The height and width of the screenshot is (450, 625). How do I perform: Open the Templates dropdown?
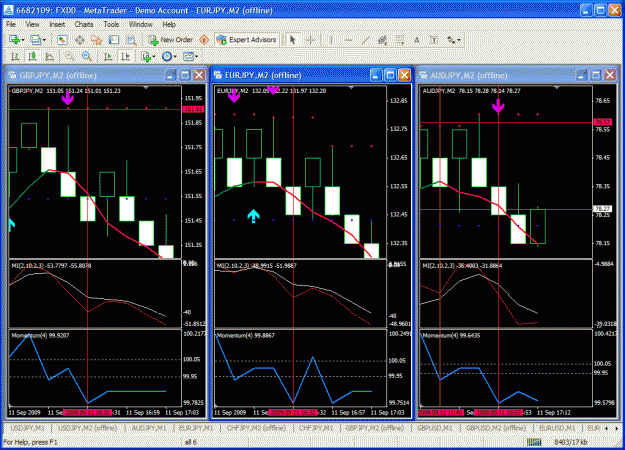[x=191, y=56]
